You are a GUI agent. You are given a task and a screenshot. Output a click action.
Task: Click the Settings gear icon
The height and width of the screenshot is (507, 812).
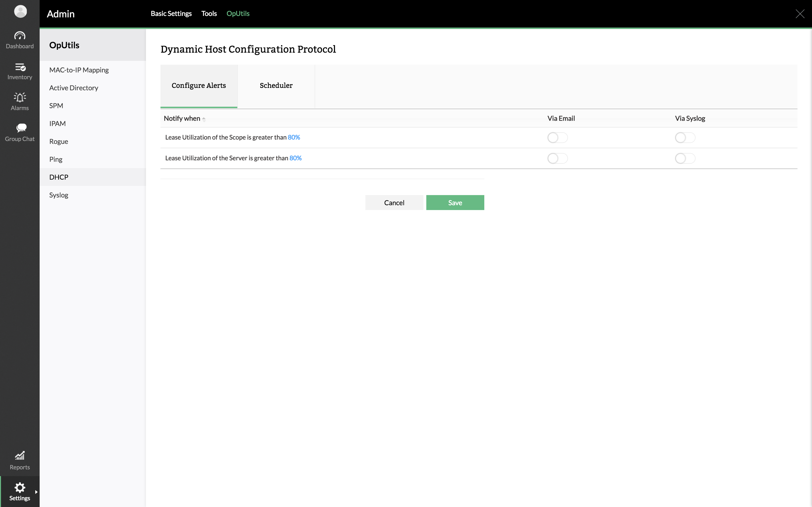point(20,487)
